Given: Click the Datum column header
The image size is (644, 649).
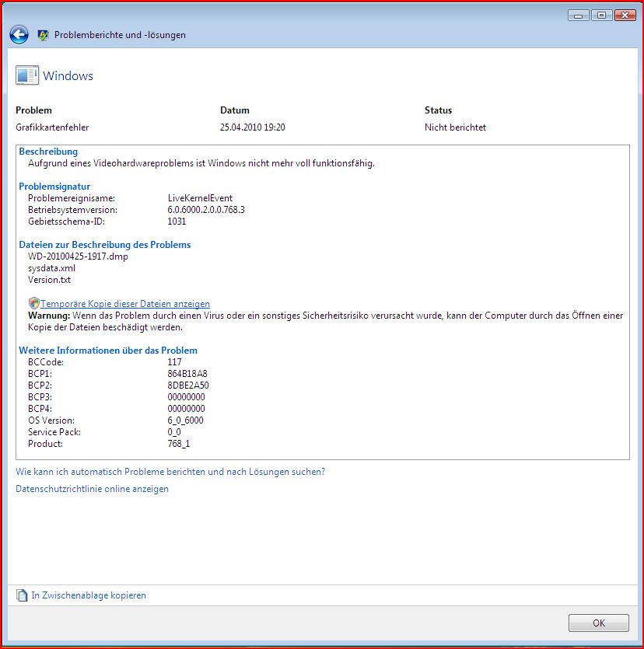Looking at the screenshot, I should (234, 110).
